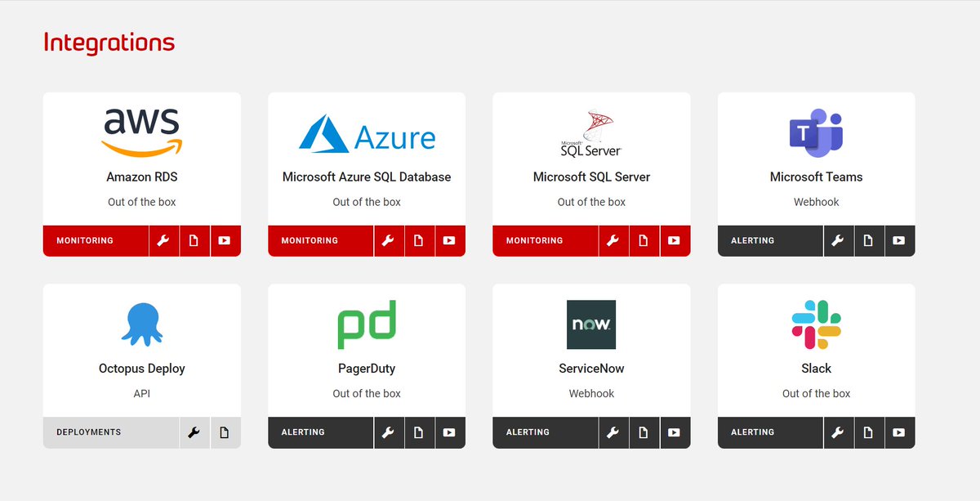Click 'Out of the box' under Microsoft SQL Server

tap(591, 202)
